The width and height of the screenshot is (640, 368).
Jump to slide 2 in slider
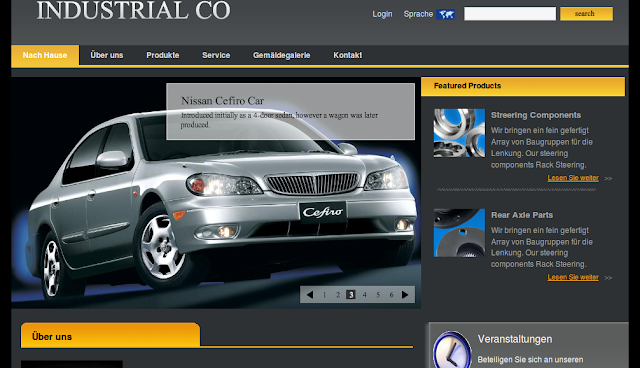(338, 295)
